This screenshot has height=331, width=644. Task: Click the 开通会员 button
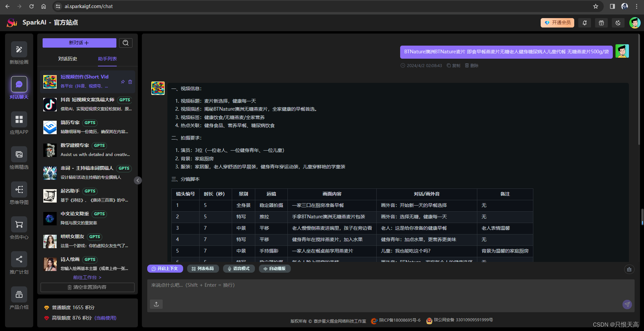[557, 23]
